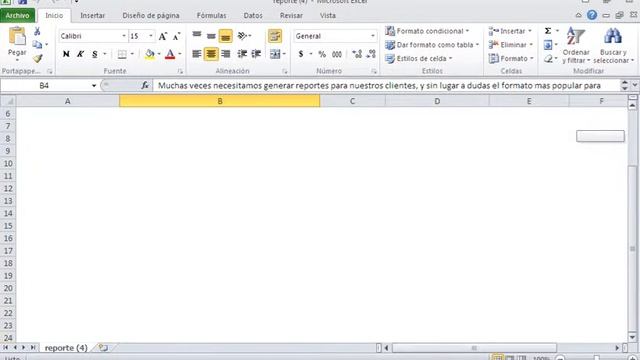
Task: Toggle middle vertical alignment
Action: click(211, 36)
